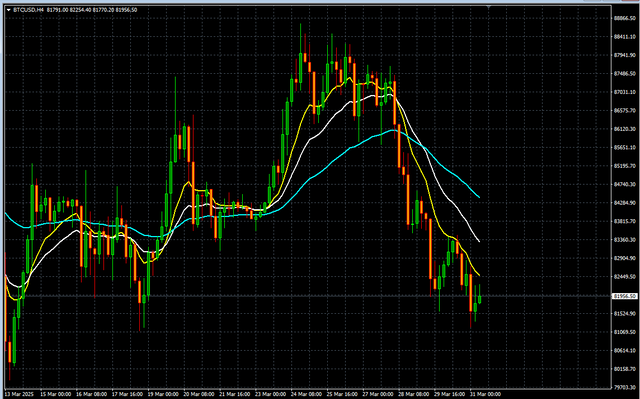
Task: Click the 80158.70 price axis label
Action: [x=625, y=369]
